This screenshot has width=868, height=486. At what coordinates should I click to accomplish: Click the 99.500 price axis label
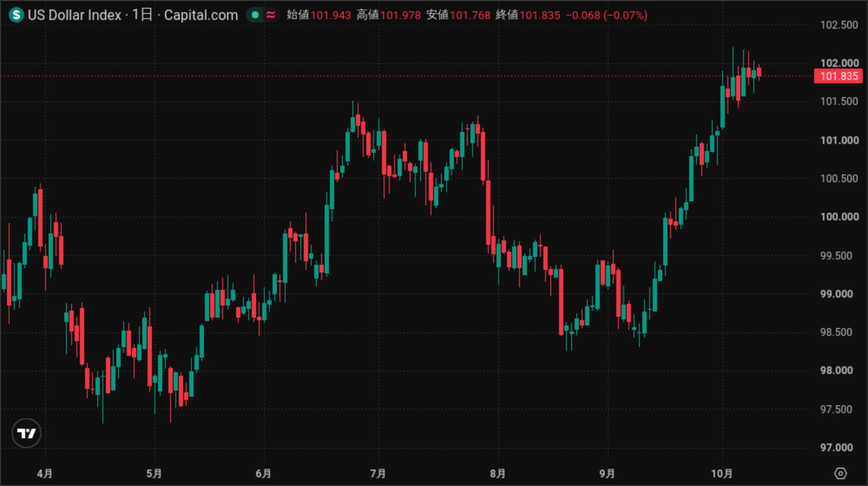[x=836, y=256]
